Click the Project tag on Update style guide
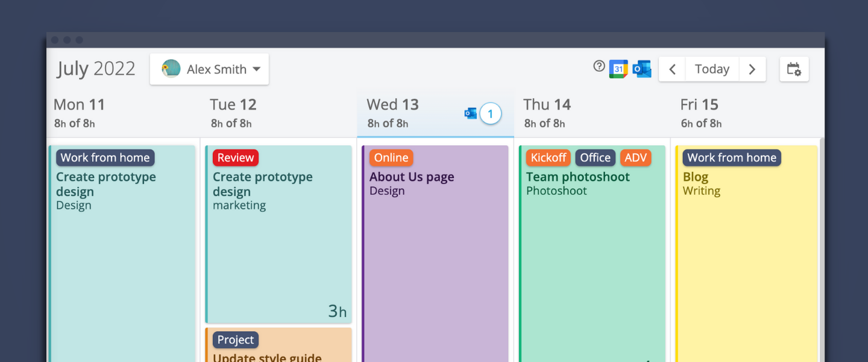868x362 pixels. pos(236,340)
